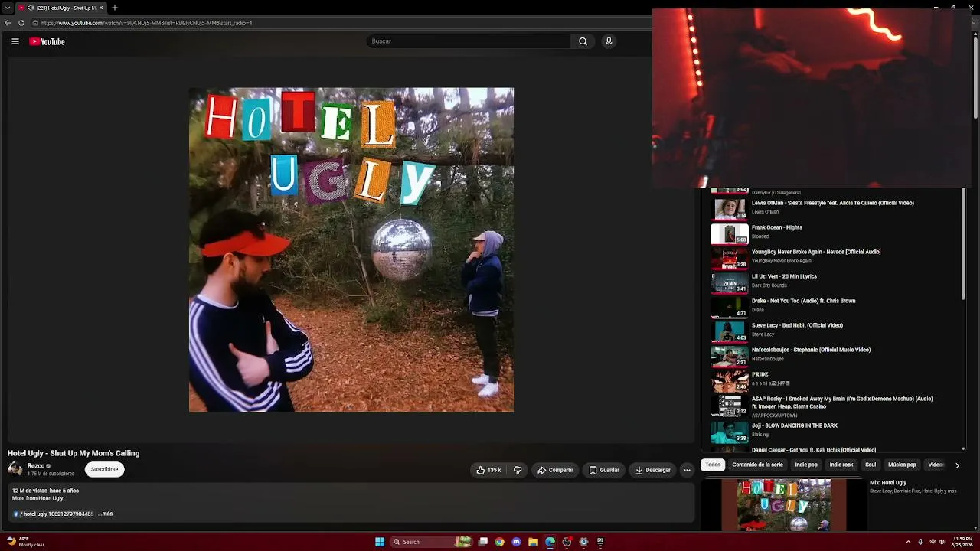Open the Rezco channel avatar

(x=15, y=469)
